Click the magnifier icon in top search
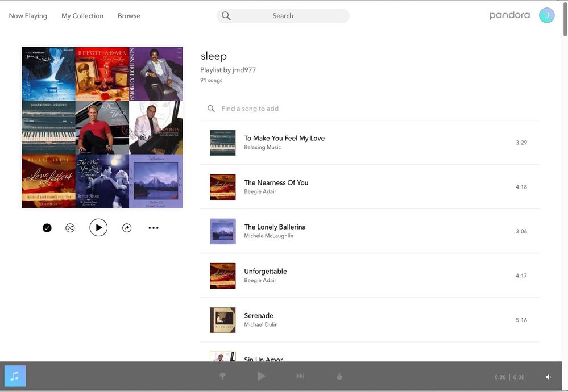 point(226,16)
